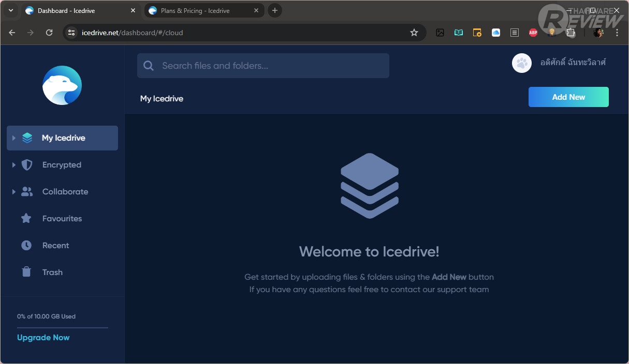Click the search magnifier icon
The height and width of the screenshot is (364, 629).
click(x=149, y=66)
